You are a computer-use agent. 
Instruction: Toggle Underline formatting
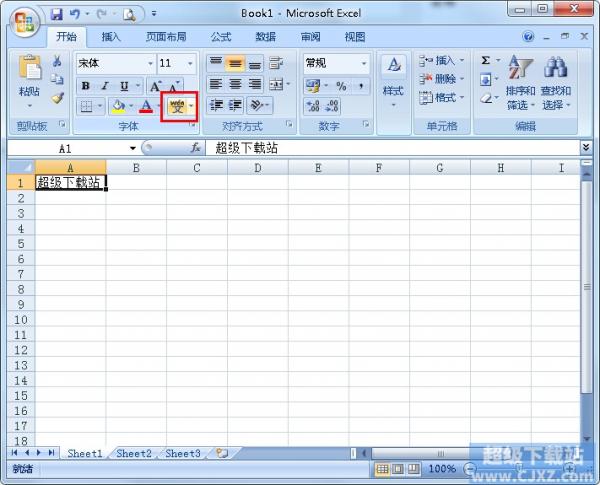123,86
